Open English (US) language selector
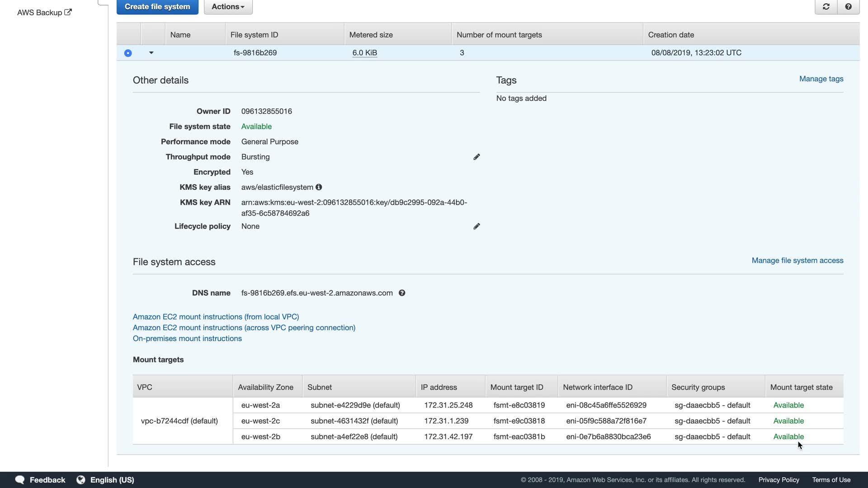868x488 pixels. [112, 480]
